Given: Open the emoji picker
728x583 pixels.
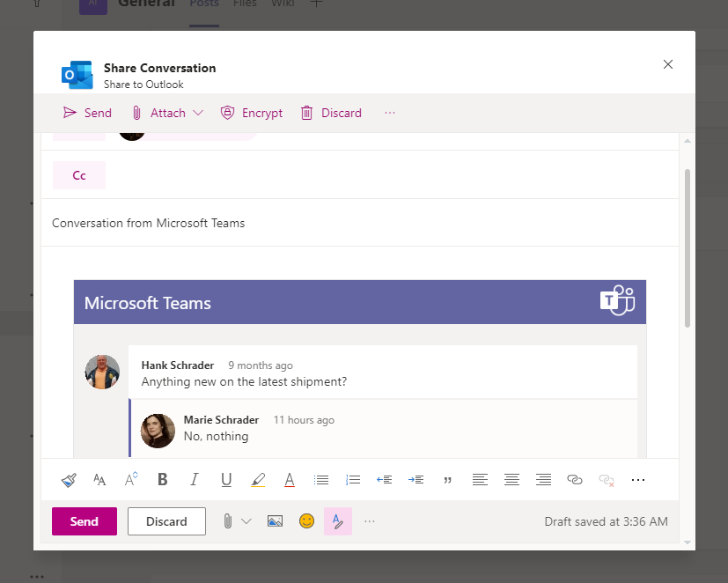Looking at the screenshot, I should (306, 521).
